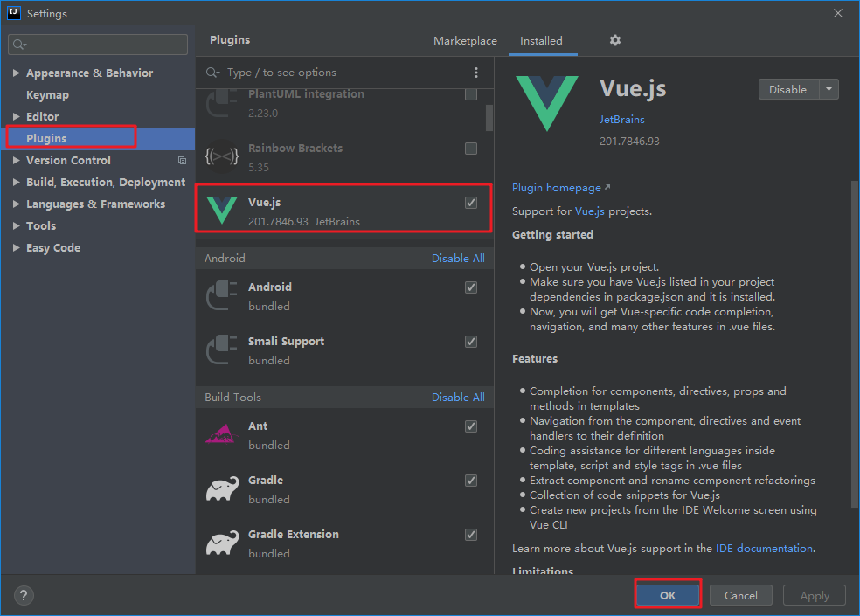Viewport: 860px width, 616px height.
Task: Click the Rainbow Brackets plugin icon
Action: [222, 157]
